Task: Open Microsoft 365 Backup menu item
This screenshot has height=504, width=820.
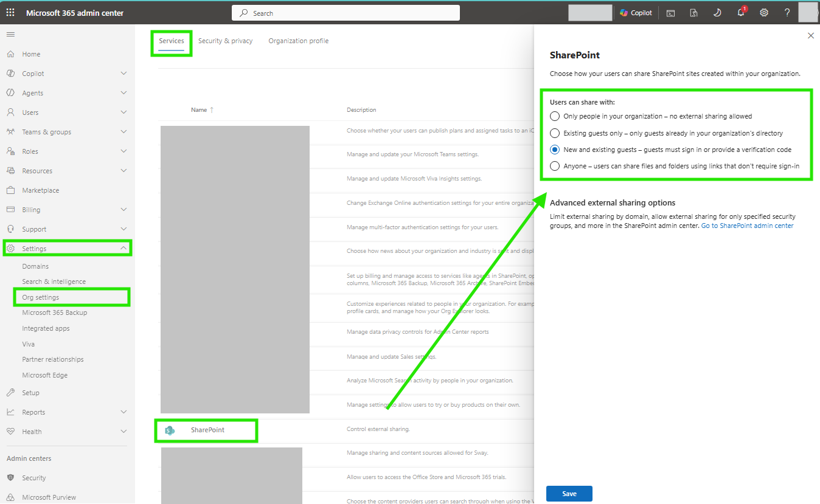Action: (x=55, y=312)
